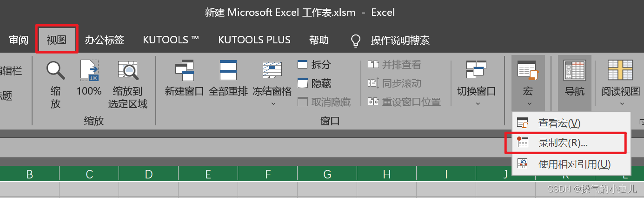
Task: Open the Zoom (缩放) magnifier tool
Action: [55, 84]
